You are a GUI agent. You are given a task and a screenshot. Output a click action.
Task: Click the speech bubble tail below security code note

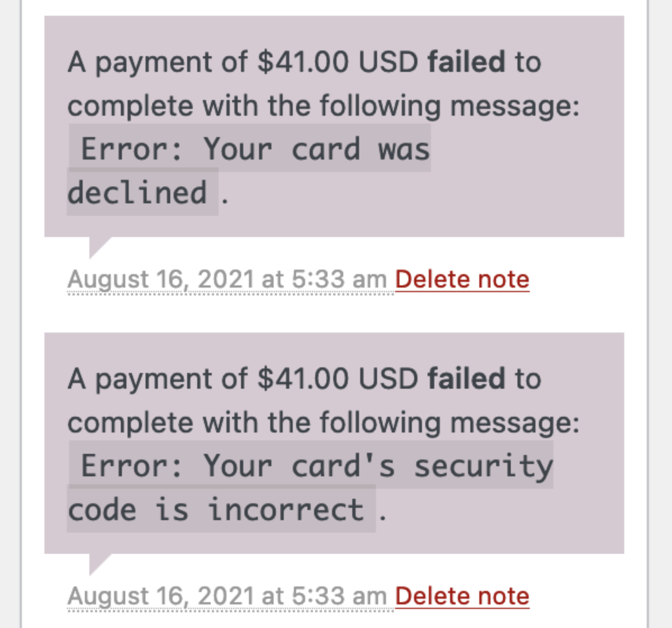click(x=98, y=563)
